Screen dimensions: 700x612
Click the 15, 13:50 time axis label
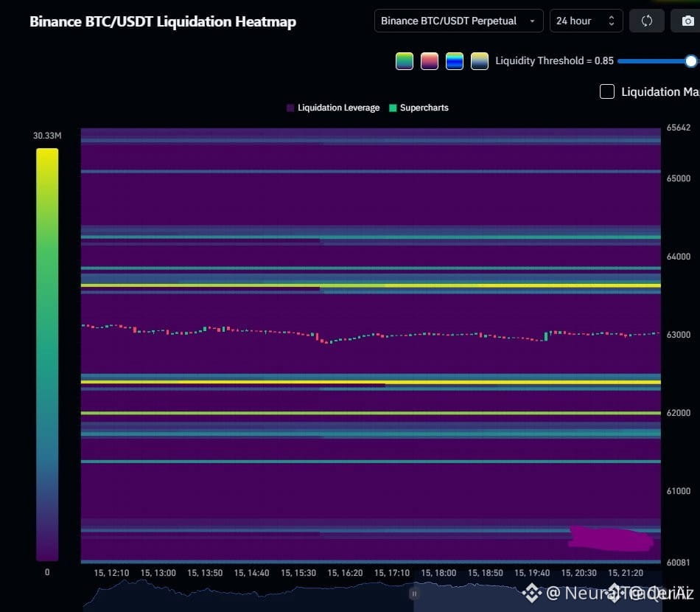(205, 573)
